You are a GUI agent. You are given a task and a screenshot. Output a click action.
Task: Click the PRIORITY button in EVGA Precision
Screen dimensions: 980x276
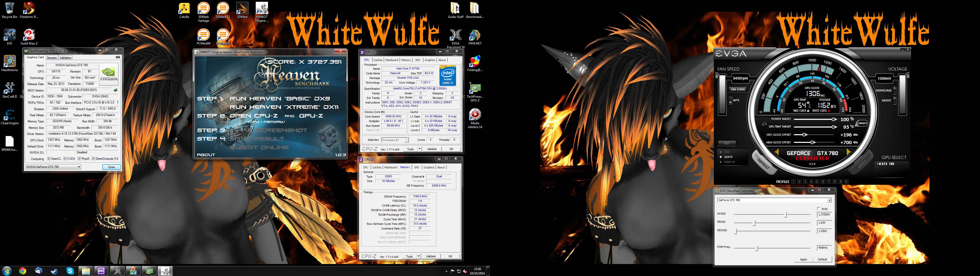tap(862, 123)
